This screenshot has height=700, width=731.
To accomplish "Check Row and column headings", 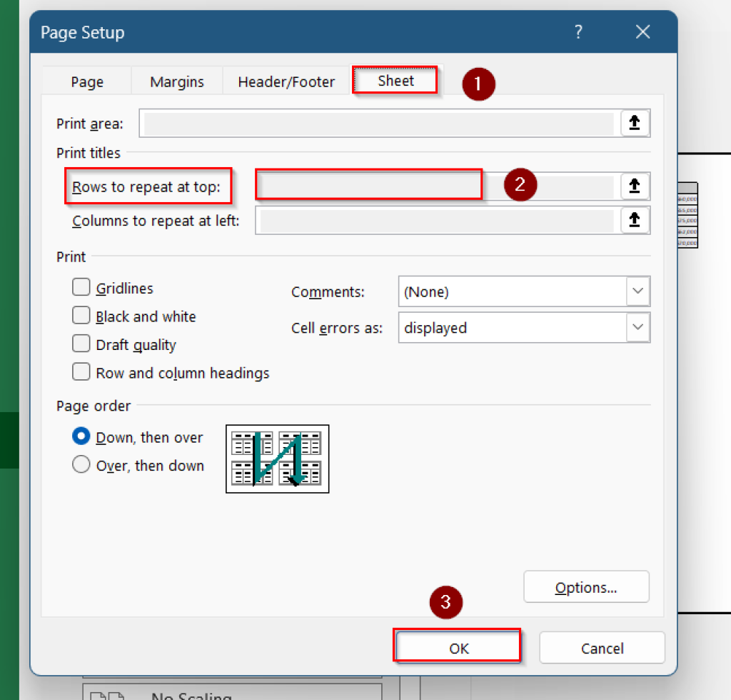I will click(x=81, y=371).
